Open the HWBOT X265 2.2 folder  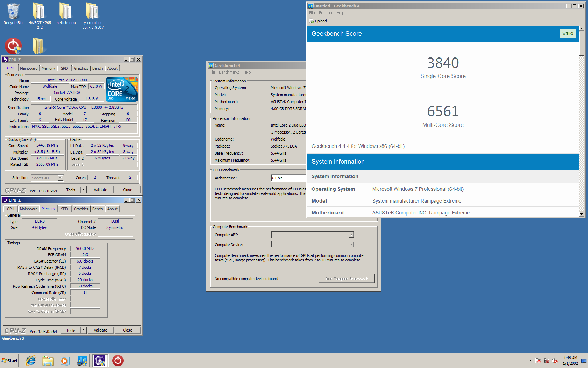click(40, 16)
